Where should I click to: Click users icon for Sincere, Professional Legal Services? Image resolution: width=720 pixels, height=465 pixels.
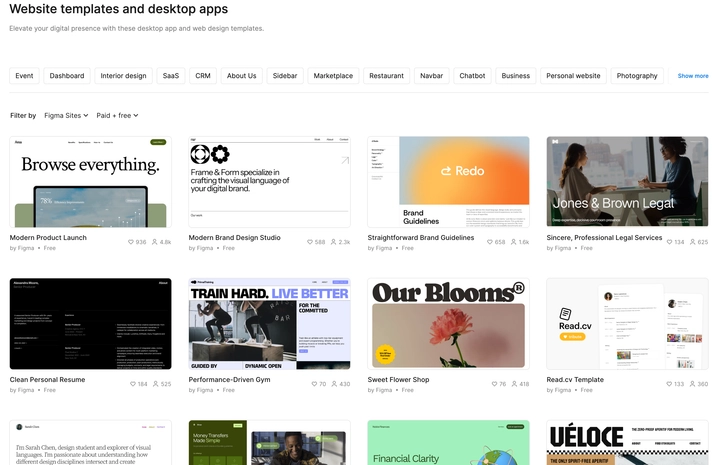692,242
